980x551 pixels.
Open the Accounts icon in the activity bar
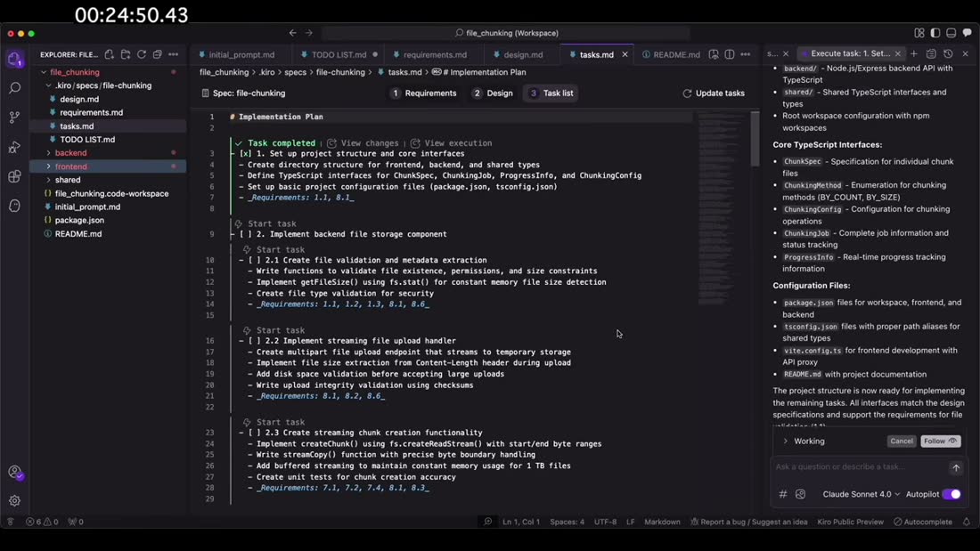point(16,473)
